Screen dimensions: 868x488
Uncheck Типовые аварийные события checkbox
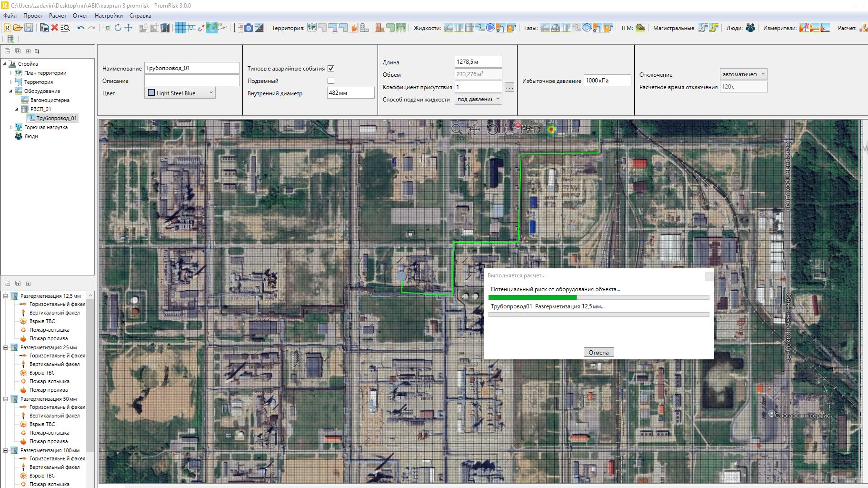[x=331, y=69]
